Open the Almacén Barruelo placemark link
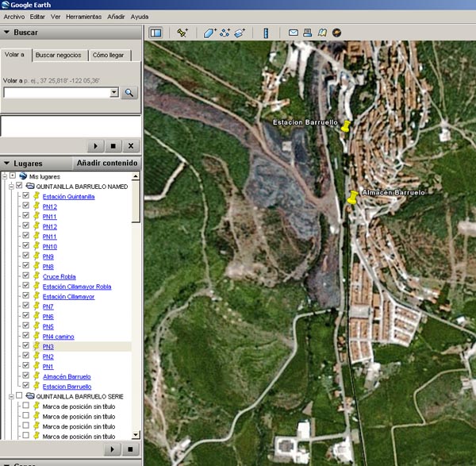Image resolution: width=476 pixels, height=466 pixels. (x=67, y=376)
